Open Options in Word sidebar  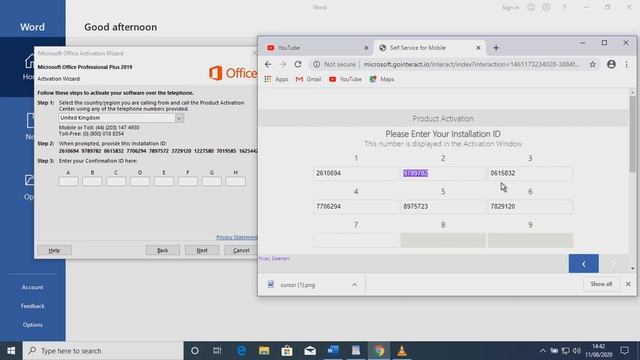(33, 325)
